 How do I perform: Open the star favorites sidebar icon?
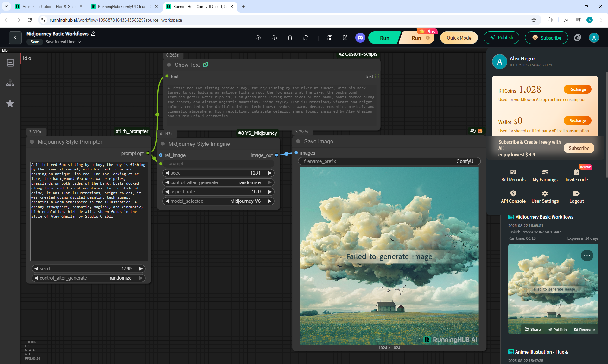pyautogui.click(x=10, y=103)
